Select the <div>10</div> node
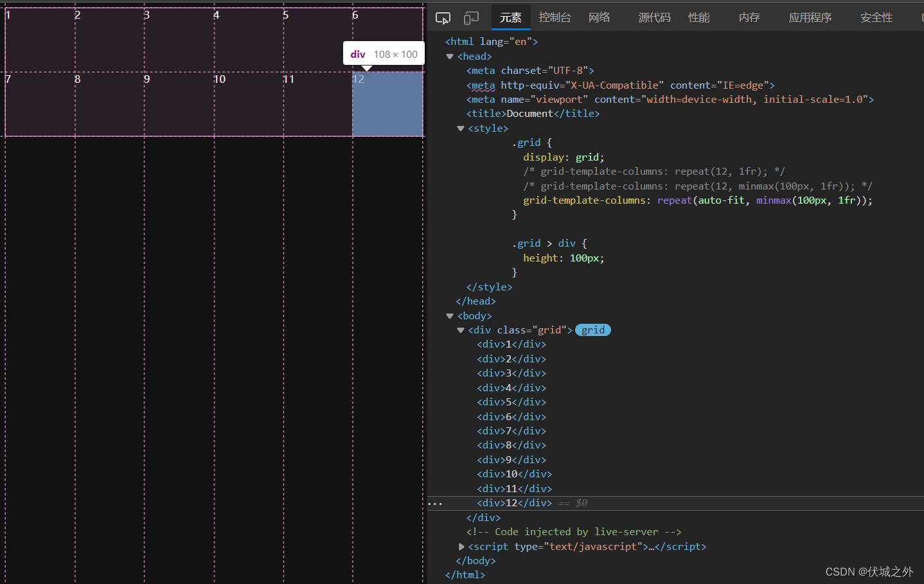This screenshot has width=924, height=584. [x=515, y=474]
